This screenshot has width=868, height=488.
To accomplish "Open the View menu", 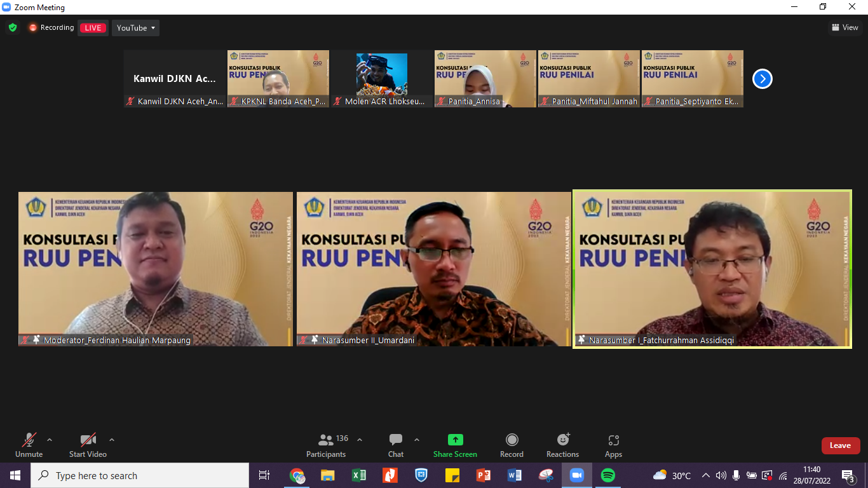I will [x=845, y=27].
